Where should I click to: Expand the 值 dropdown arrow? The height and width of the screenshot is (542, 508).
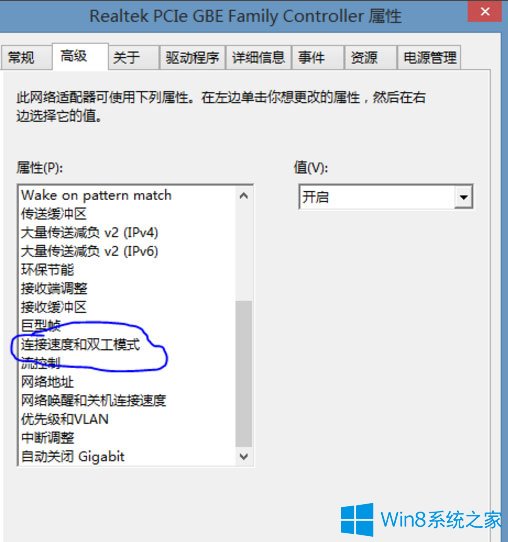coord(463,197)
